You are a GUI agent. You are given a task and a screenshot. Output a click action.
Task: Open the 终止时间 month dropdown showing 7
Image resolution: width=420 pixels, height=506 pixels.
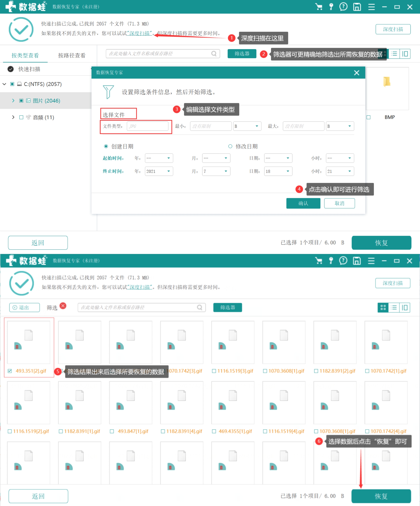216,171
